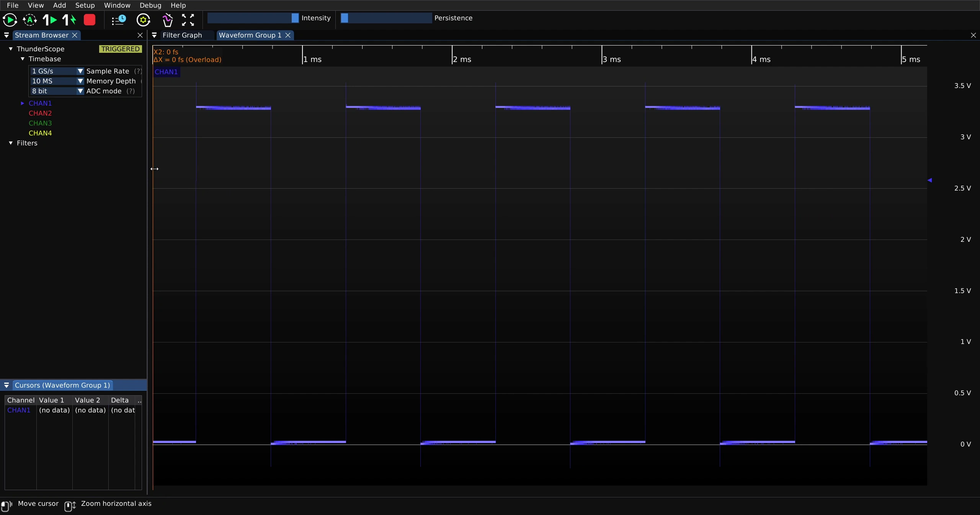Click the ADC mode help (?) marker
Image resolution: width=980 pixels, height=515 pixels.
click(131, 91)
